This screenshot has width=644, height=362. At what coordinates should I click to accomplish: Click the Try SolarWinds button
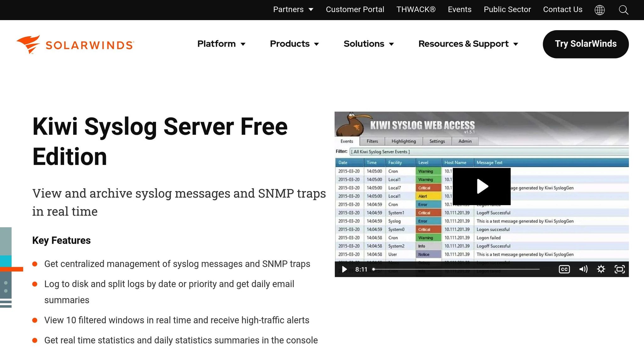coord(586,44)
